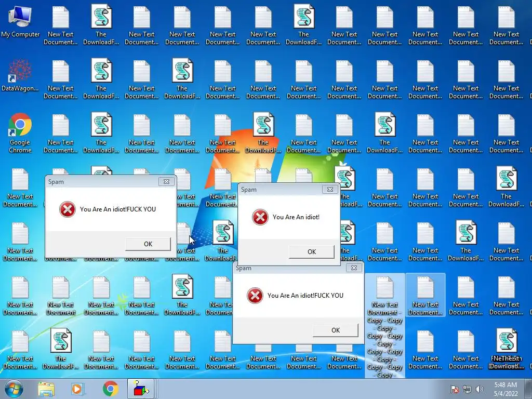Viewport: 532px width, 399px height.
Task: Open the volume speaker tray icon
Action: click(x=480, y=389)
